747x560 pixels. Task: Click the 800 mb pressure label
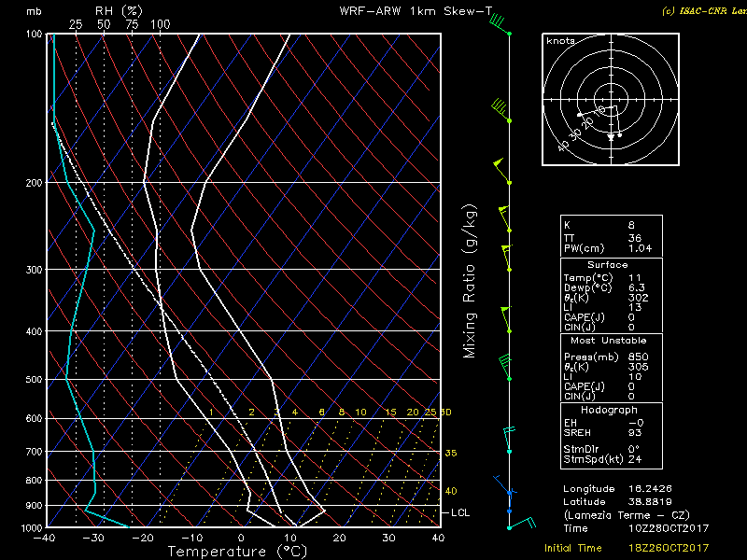point(34,481)
